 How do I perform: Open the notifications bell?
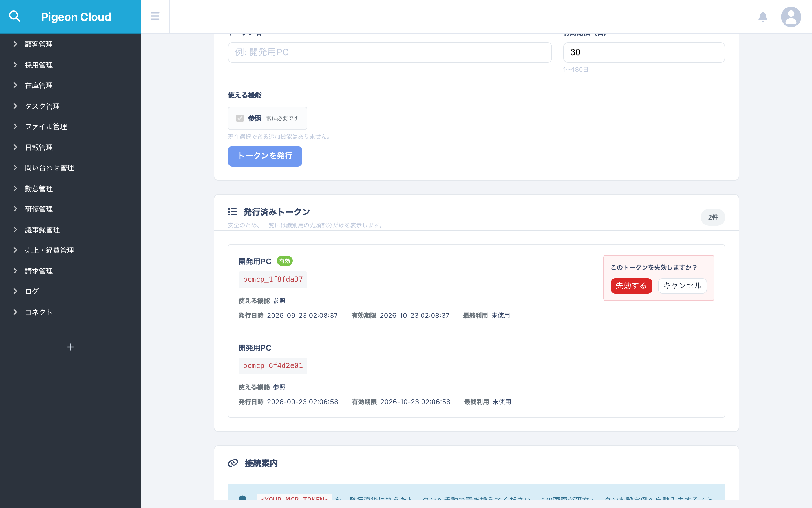[763, 17]
